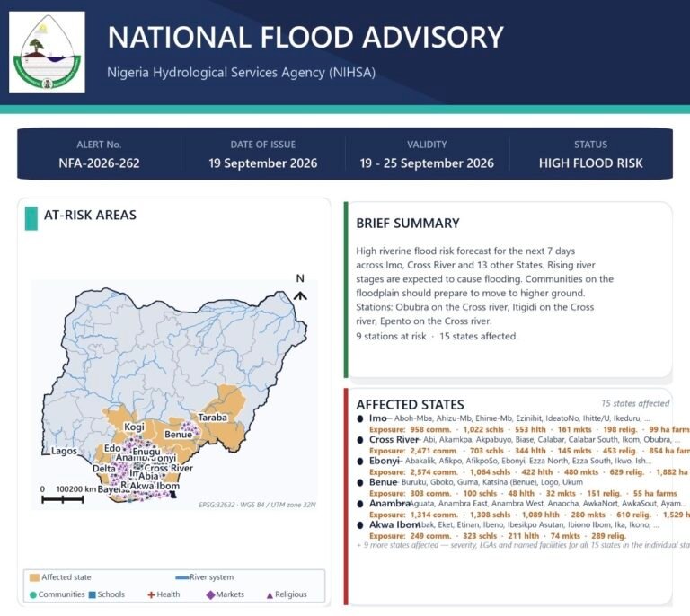Select the Kogi state label on map
The image size is (690, 616).
tap(134, 427)
